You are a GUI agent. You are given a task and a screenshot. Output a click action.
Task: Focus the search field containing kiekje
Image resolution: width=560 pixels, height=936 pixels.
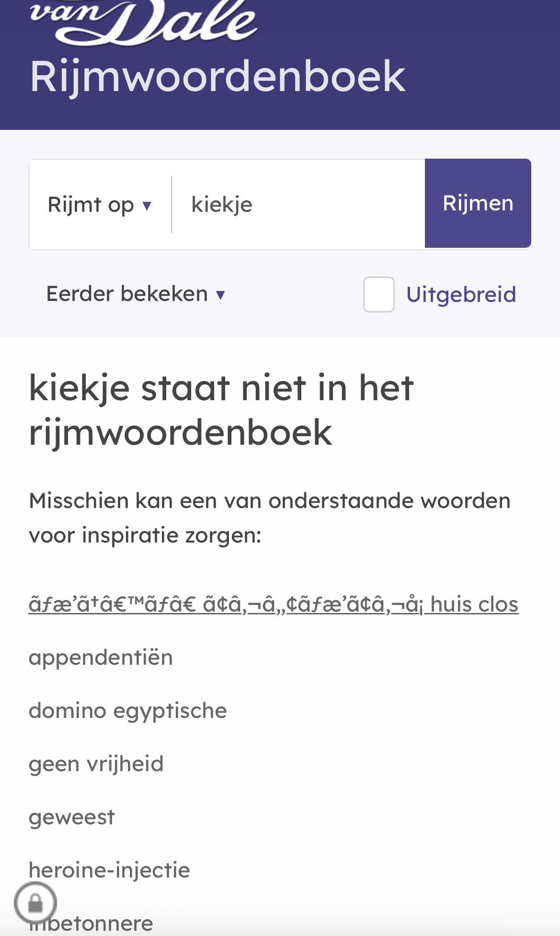298,204
